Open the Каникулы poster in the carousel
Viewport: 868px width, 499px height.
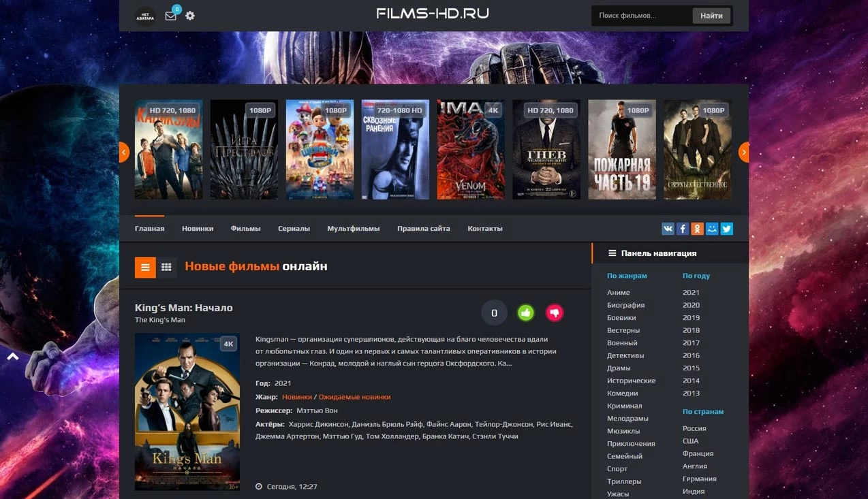tap(168, 150)
